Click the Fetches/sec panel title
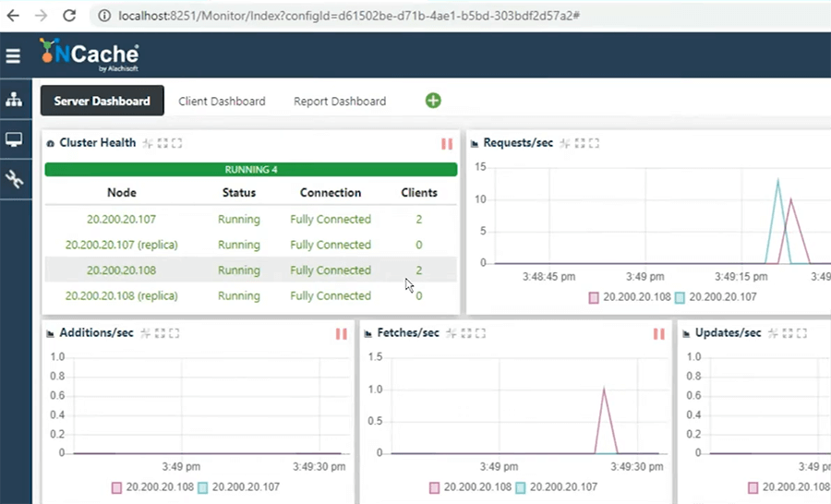This screenshot has width=831, height=504. 408,333
